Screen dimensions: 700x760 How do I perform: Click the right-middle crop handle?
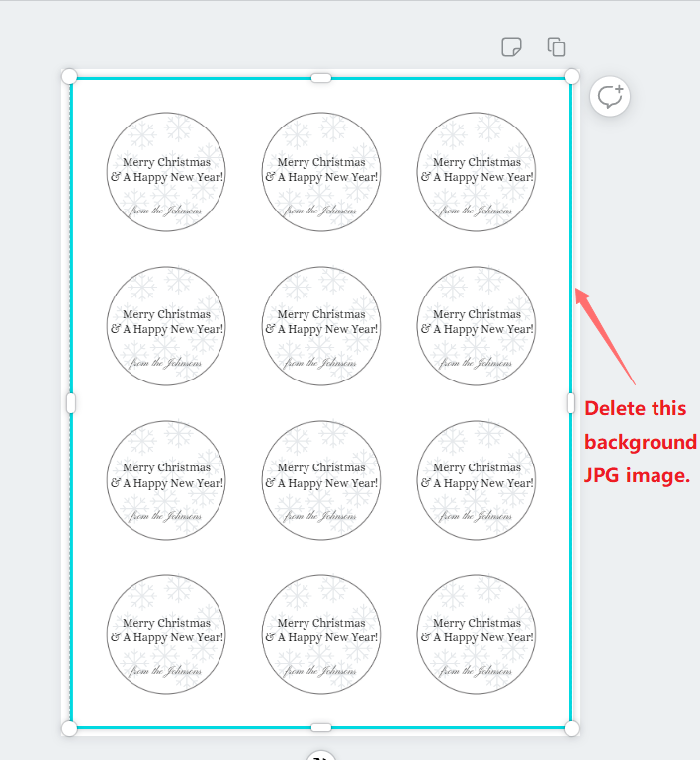coord(571,403)
